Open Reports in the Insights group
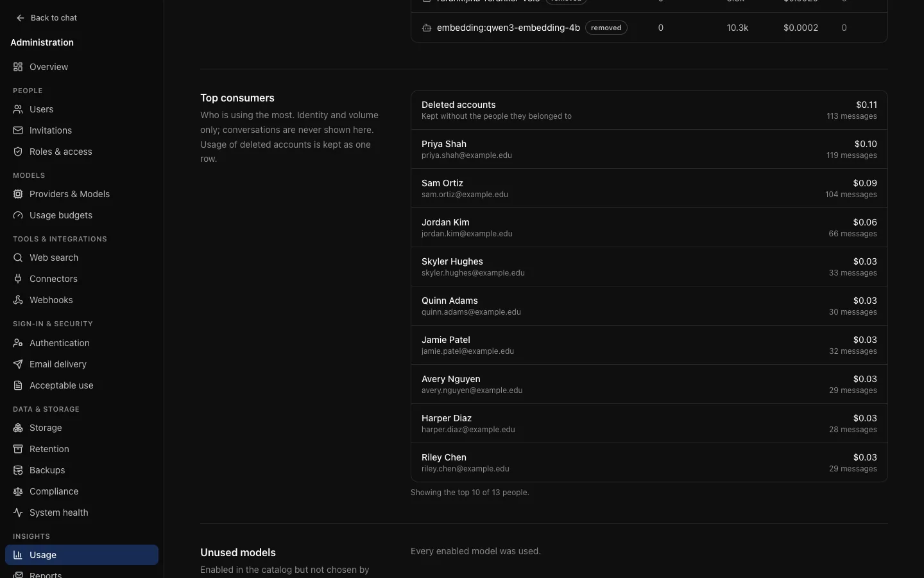 [81, 573]
